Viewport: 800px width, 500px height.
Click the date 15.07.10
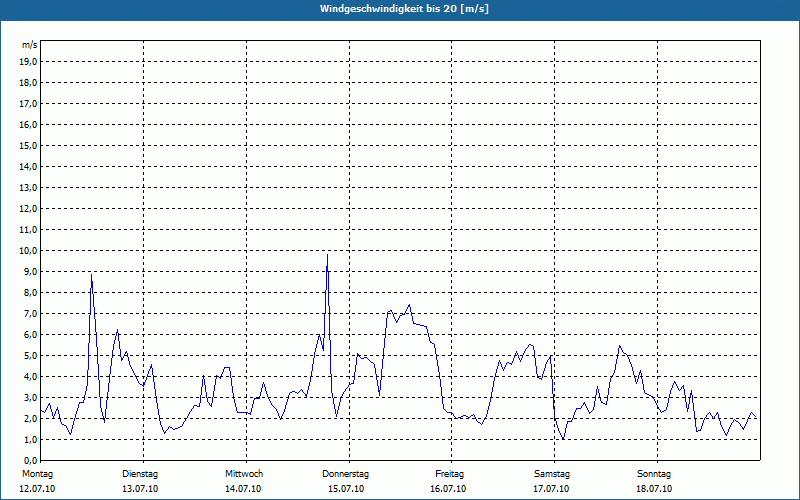pos(346,489)
